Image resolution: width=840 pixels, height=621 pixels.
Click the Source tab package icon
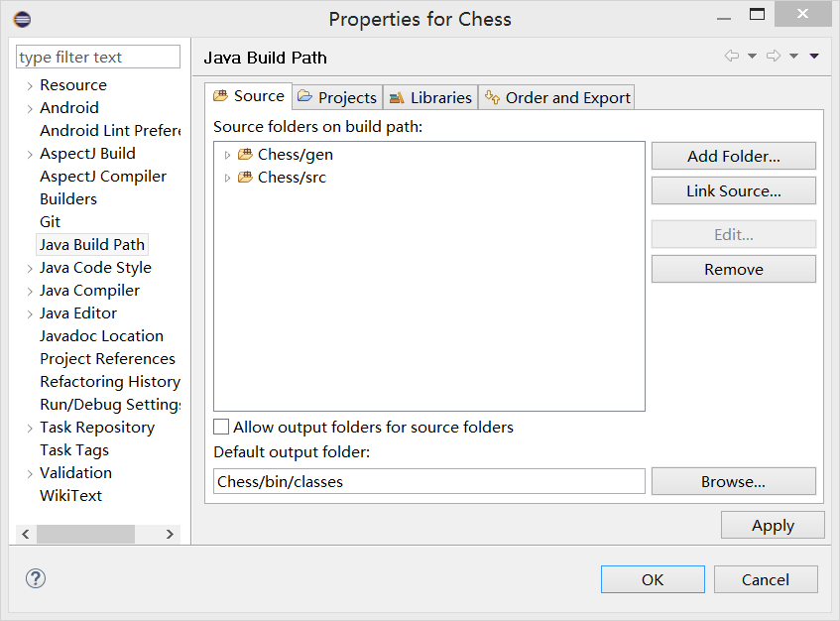coord(224,96)
